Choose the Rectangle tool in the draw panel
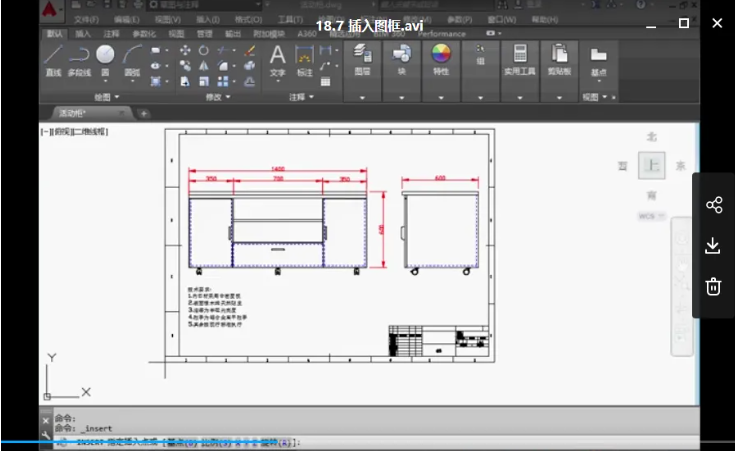The height and width of the screenshot is (451, 735). point(156,50)
